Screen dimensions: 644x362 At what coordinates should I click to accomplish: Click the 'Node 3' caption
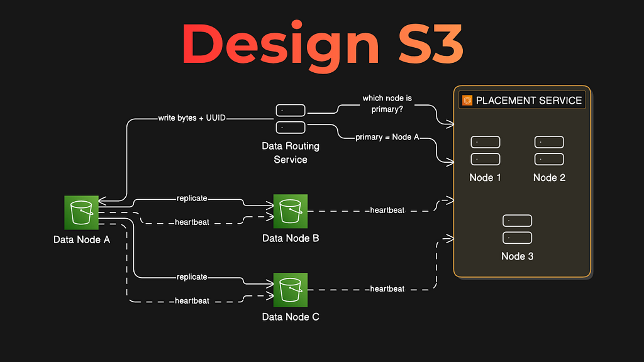click(x=517, y=256)
